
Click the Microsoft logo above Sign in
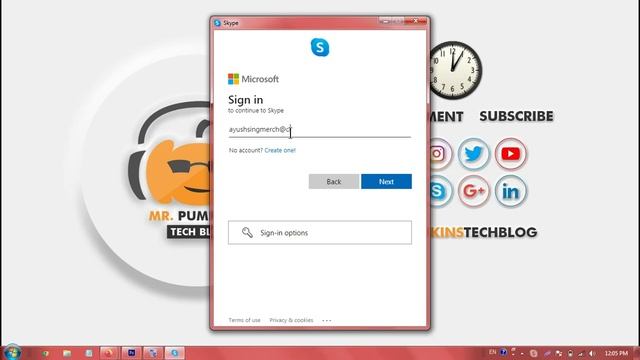click(x=253, y=79)
